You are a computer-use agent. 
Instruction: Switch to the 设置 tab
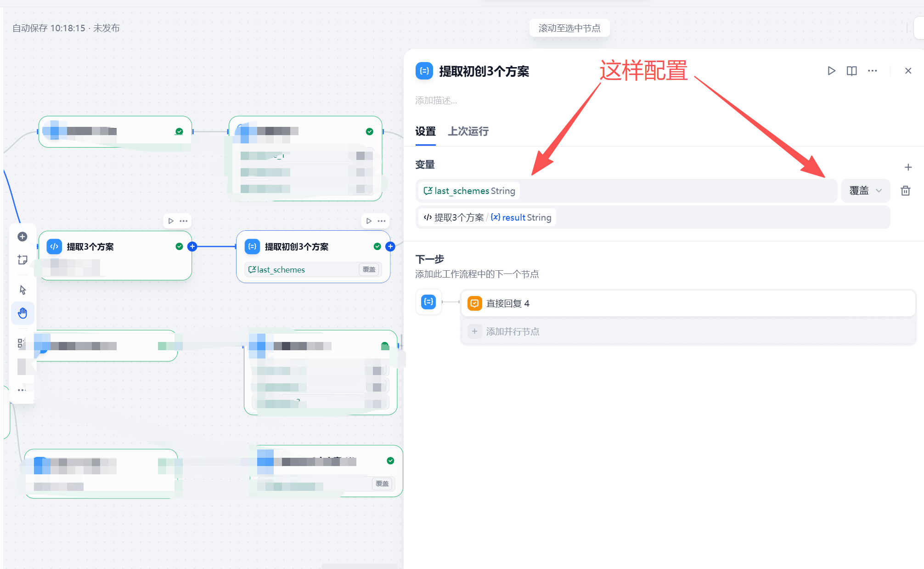[425, 131]
